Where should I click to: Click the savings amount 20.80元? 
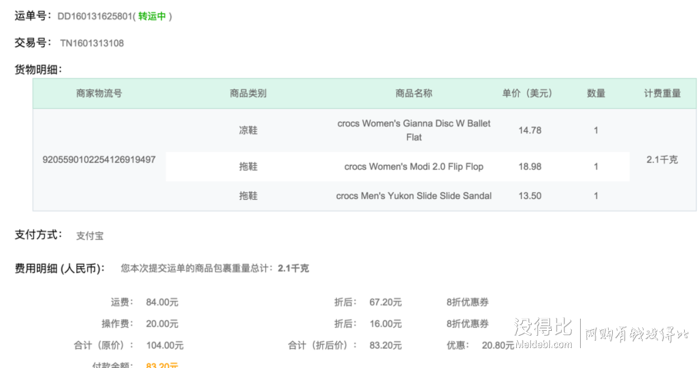coord(498,345)
